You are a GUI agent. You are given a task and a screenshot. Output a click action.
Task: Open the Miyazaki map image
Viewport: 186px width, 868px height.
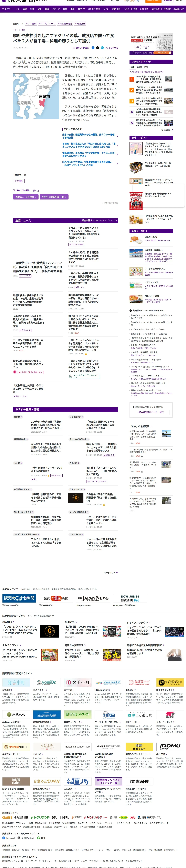tap(36, 96)
